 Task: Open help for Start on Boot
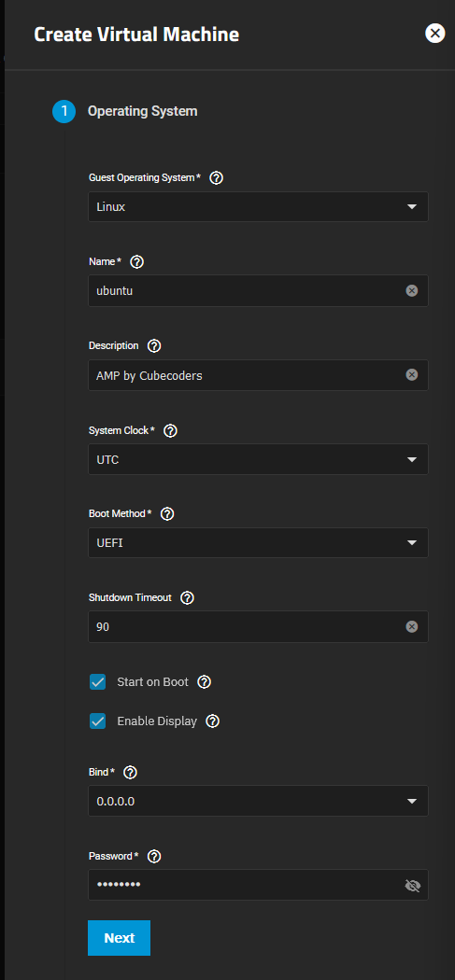tap(204, 682)
